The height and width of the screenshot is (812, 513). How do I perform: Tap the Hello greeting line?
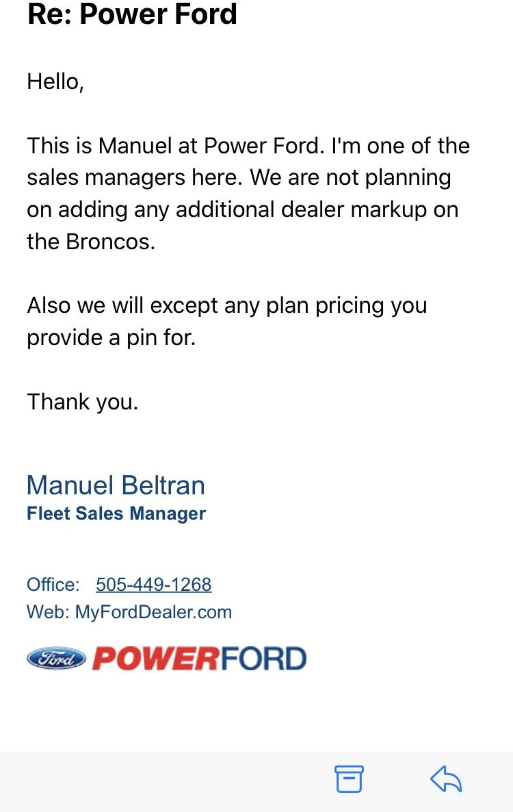pyautogui.click(x=55, y=82)
